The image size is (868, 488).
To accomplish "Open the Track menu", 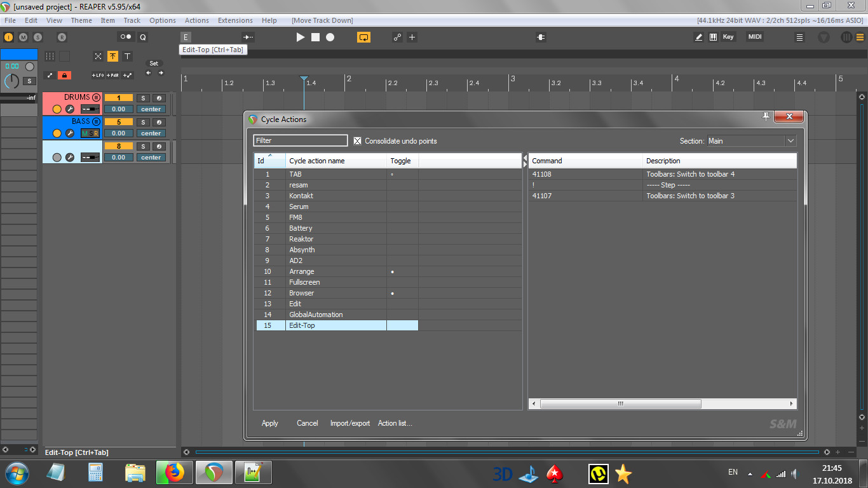I will [132, 20].
